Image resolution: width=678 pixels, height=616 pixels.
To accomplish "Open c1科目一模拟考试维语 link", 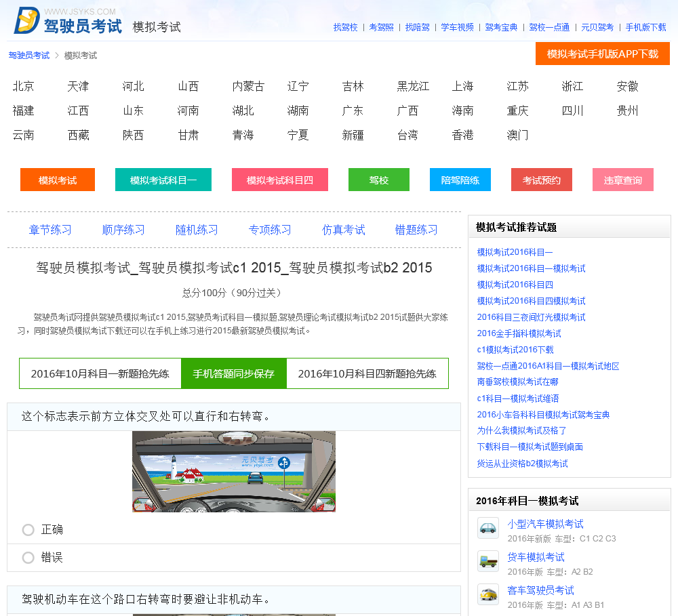I will [517, 398].
